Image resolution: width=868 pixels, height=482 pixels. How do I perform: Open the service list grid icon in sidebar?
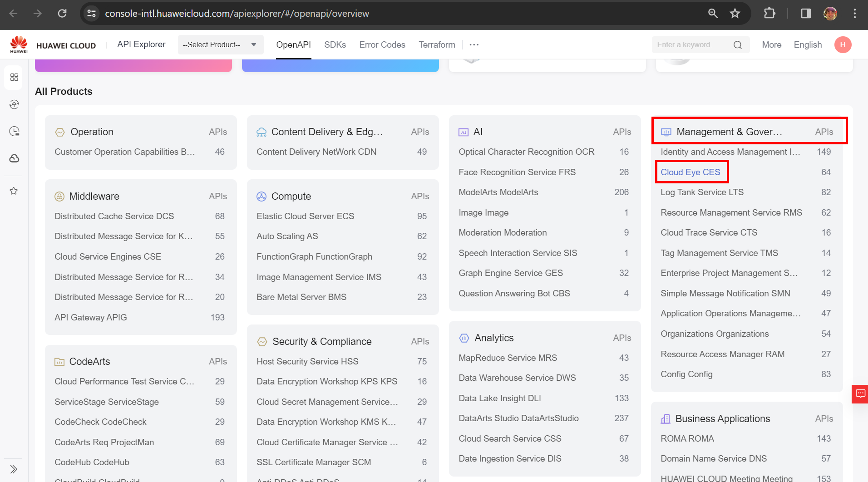tap(14, 77)
